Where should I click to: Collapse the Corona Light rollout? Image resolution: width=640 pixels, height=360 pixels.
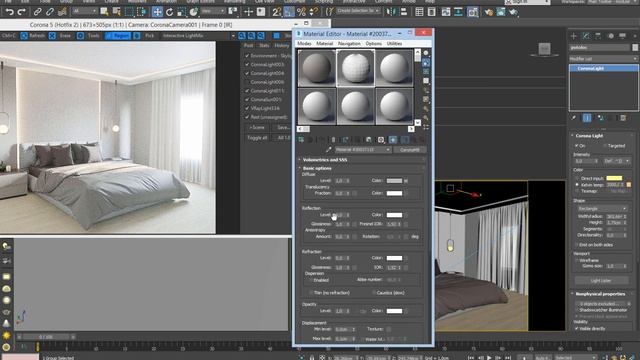(589, 136)
